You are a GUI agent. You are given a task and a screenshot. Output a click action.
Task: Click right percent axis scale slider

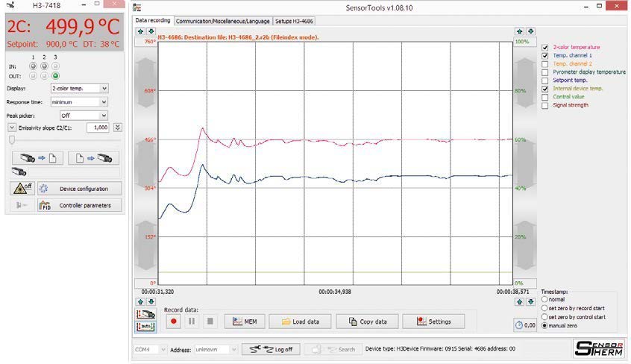[525, 163]
